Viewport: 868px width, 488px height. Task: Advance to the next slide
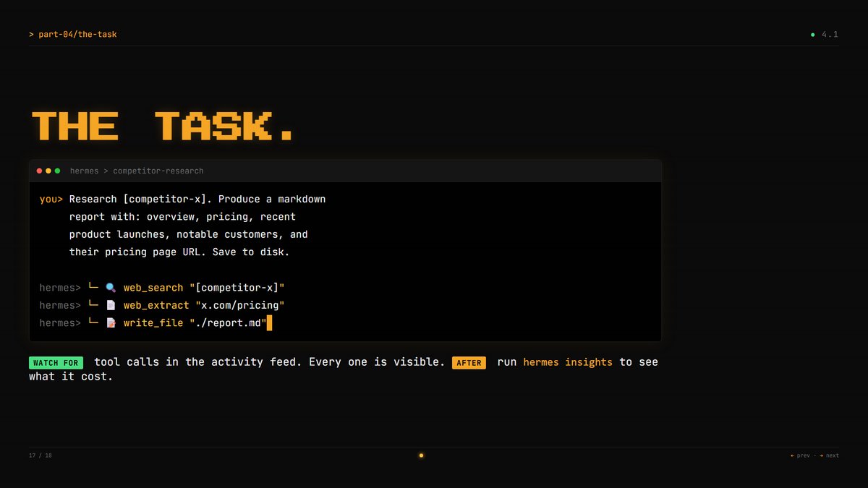click(830, 455)
